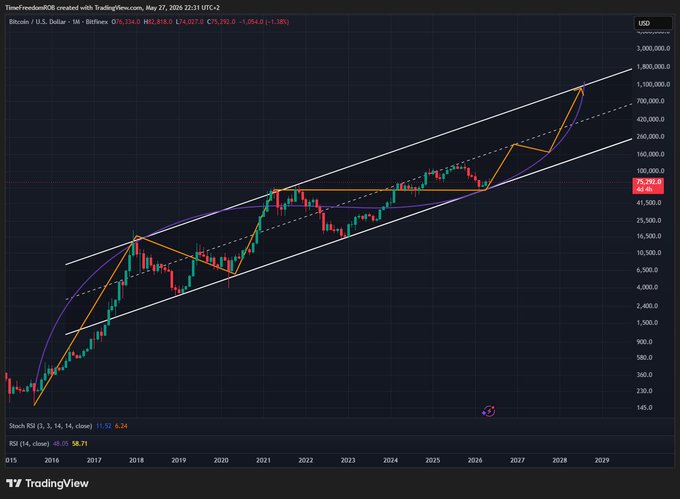
Task: Click the 230.0 price axis label
Action: [x=644, y=391]
